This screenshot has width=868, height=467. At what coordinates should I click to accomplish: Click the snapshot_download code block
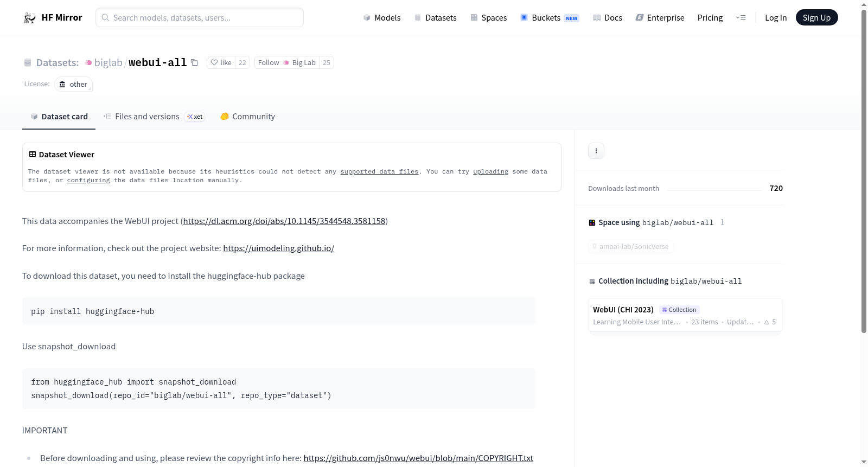tap(279, 388)
